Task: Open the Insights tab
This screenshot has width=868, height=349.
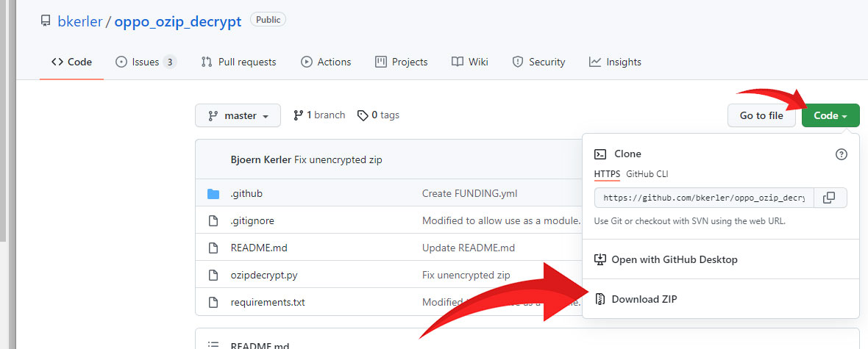Action: pos(615,62)
